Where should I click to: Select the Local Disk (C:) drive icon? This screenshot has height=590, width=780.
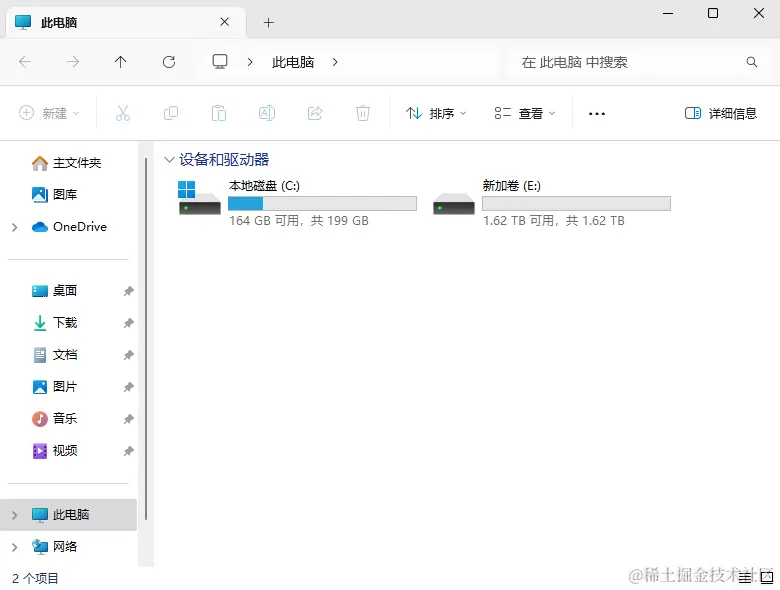[x=199, y=198]
